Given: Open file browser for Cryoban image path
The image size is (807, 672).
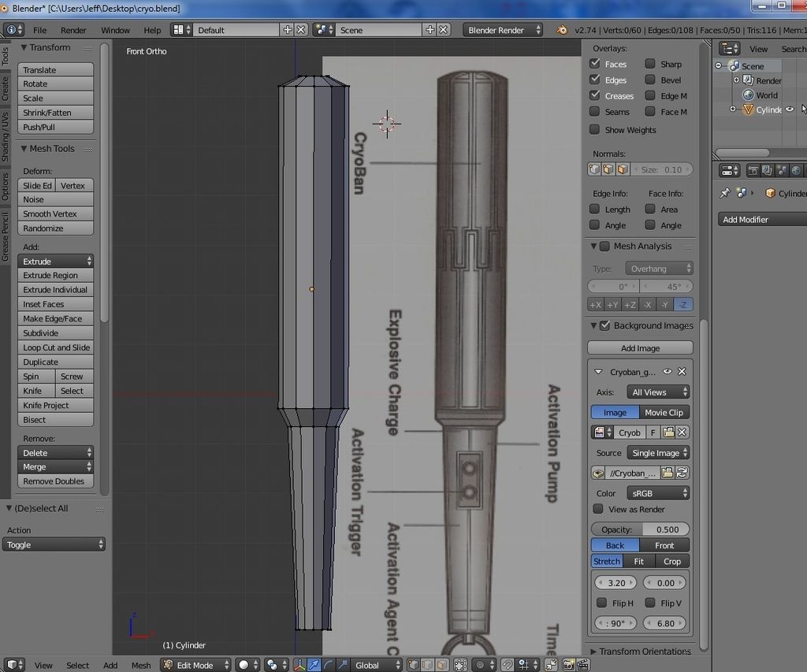Looking at the screenshot, I should [x=667, y=473].
